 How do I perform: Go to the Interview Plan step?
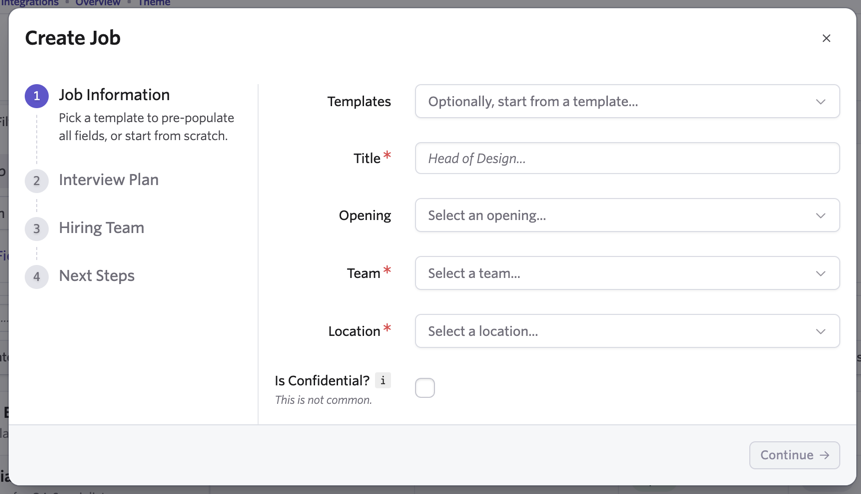coord(109,180)
